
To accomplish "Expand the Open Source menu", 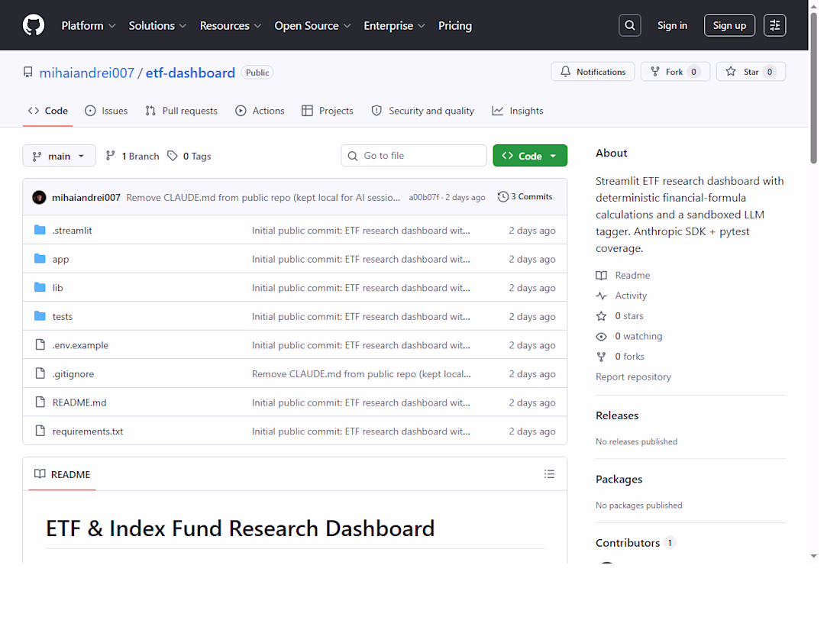I will 312,26.
